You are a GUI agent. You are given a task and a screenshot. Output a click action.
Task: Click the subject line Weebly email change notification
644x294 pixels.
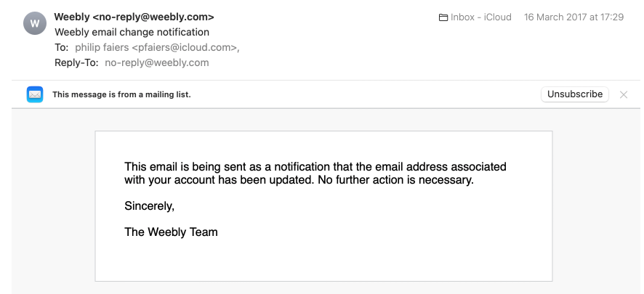point(132,32)
